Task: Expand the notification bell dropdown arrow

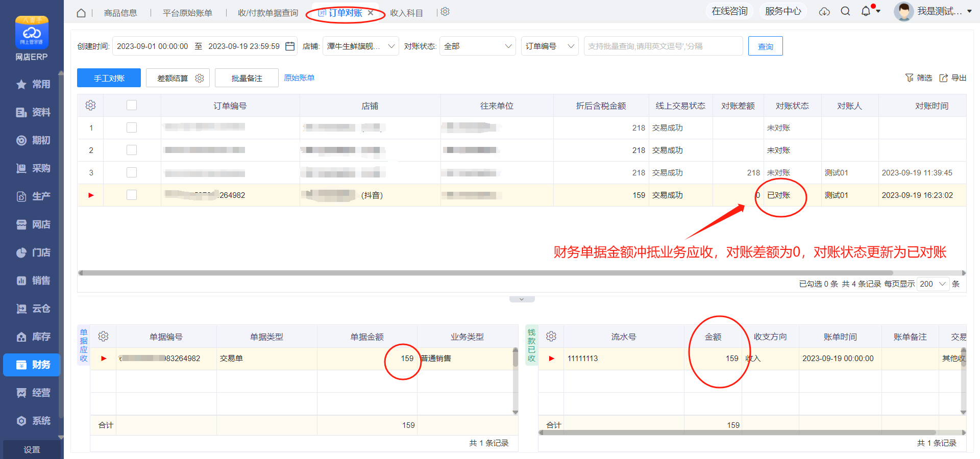Action: [x=878, y=11]
